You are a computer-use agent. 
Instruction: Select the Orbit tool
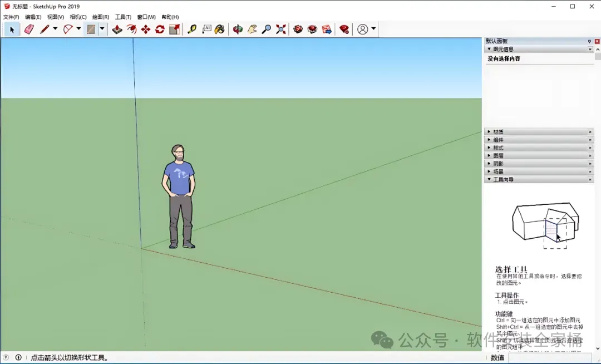(x=238, y=29)
